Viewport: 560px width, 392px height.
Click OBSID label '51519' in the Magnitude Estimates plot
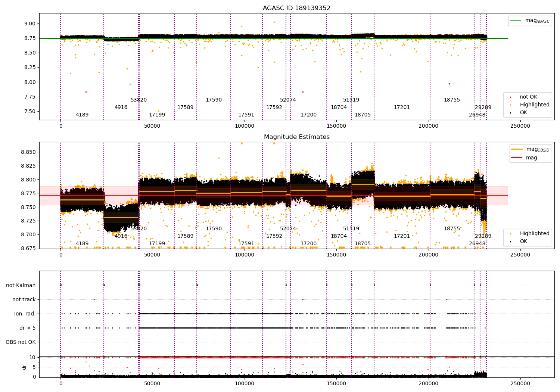351,229
